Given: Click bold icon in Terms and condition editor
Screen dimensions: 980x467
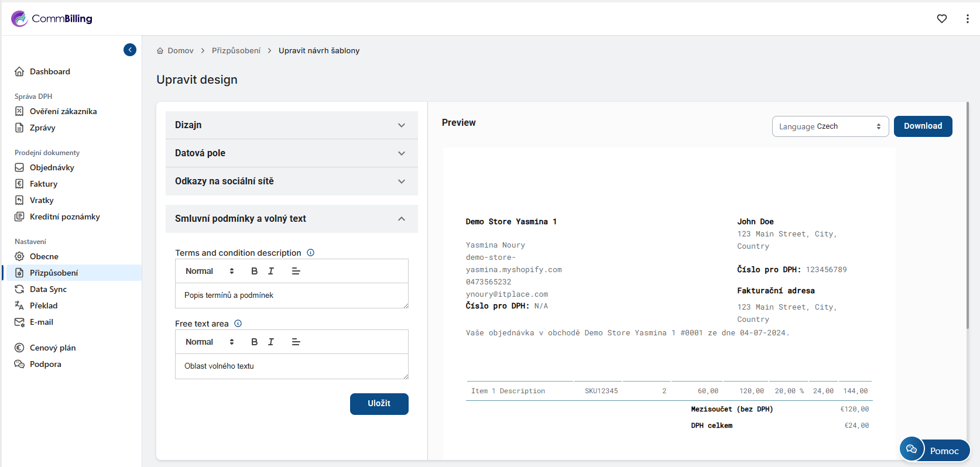Looking at the screenshot, I should 254,271.
